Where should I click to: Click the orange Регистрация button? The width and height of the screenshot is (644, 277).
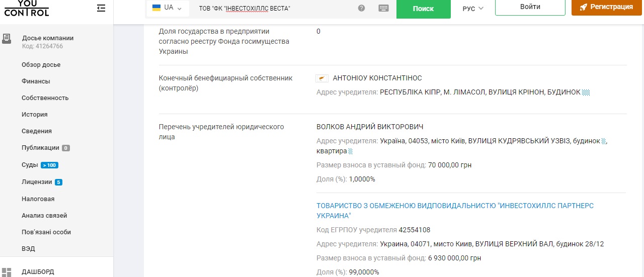pos(606,7)
